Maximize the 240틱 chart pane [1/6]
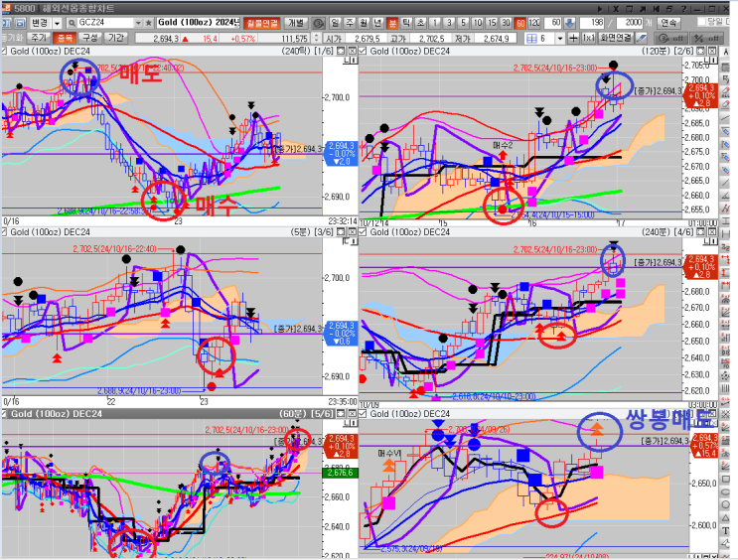 341,51
